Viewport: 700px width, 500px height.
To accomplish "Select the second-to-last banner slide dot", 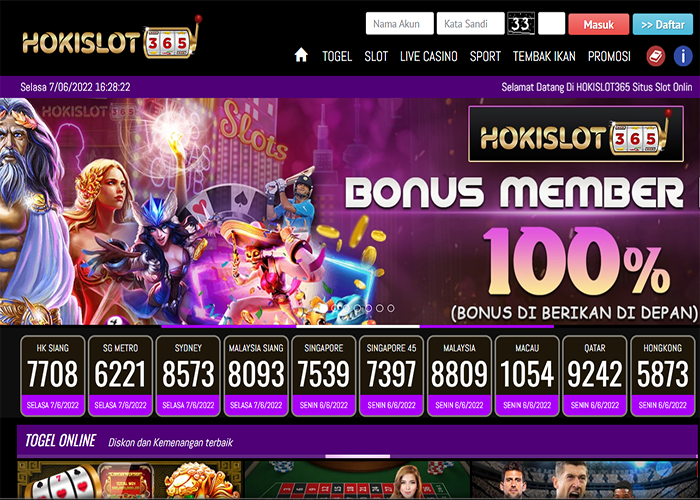I will point(379,308).
